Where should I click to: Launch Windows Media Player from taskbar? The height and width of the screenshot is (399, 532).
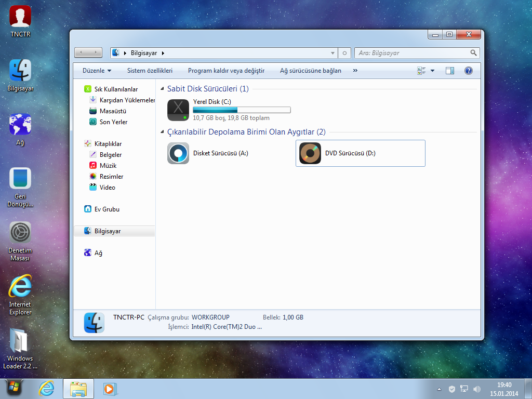tap(110, 389)
